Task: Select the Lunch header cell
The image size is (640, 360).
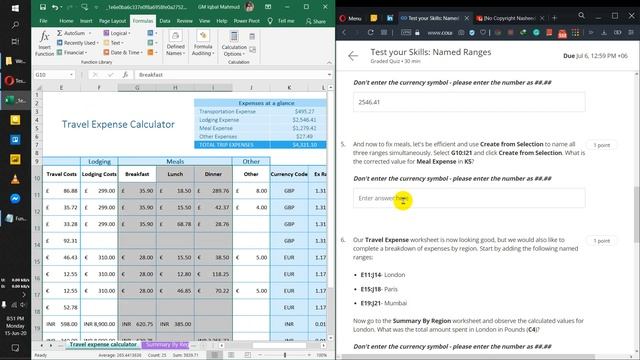Action: click(x=175, y=174)
